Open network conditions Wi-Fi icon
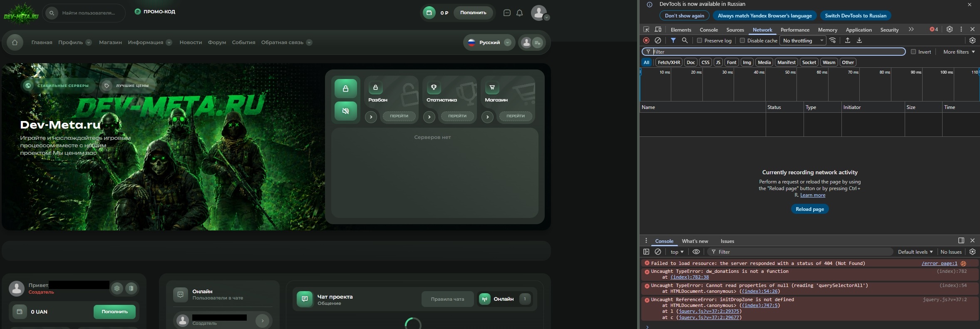Image resolution: width=980 pixels, height=329 pixels. (x=833, y=40)
